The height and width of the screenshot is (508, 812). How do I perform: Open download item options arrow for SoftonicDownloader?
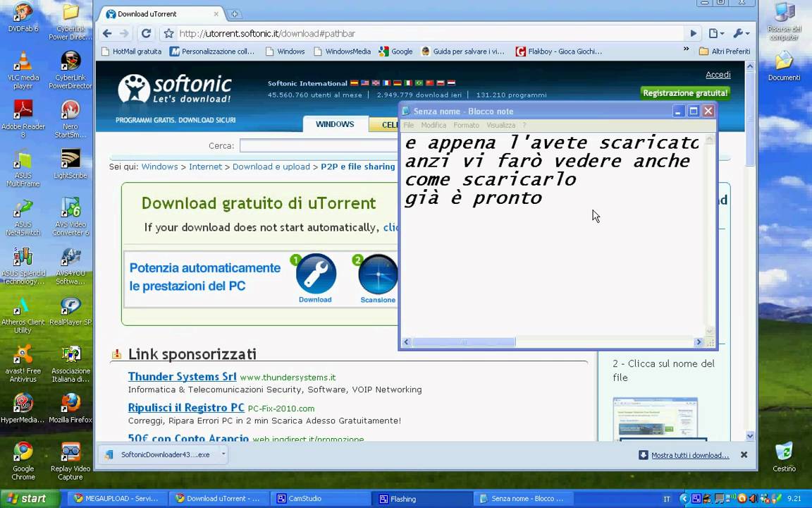point(223,454)
